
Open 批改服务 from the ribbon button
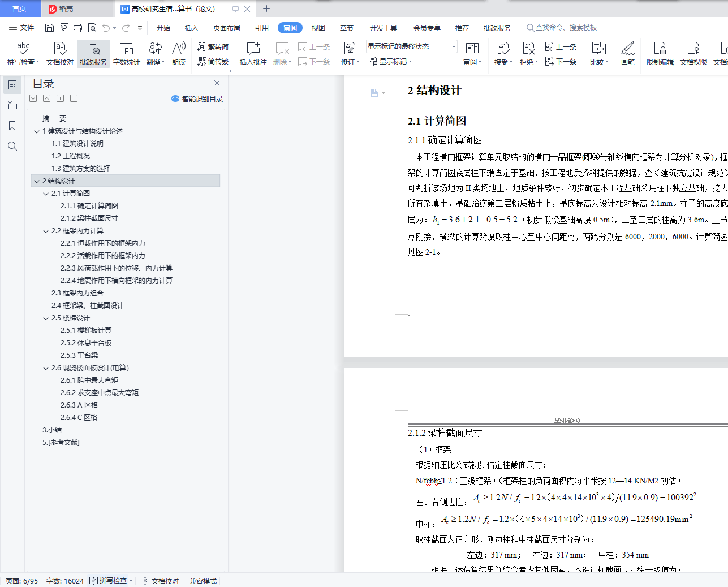(93, 54)
